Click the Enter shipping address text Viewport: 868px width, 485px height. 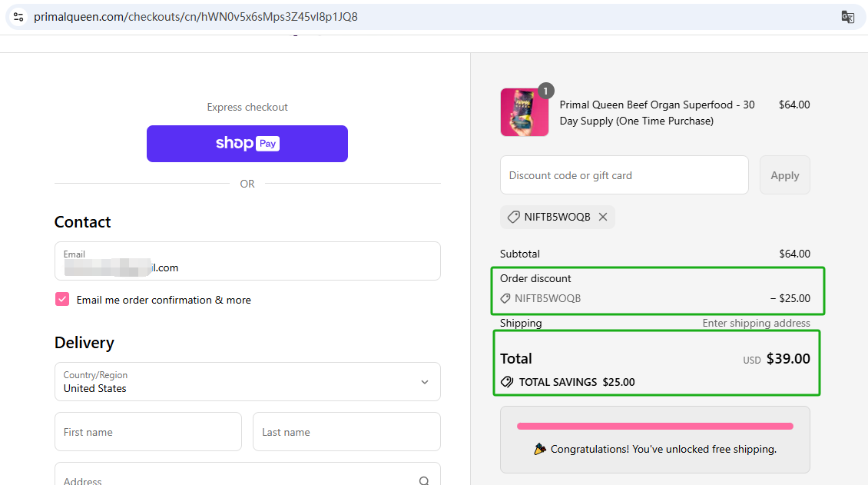pos(756,324)
